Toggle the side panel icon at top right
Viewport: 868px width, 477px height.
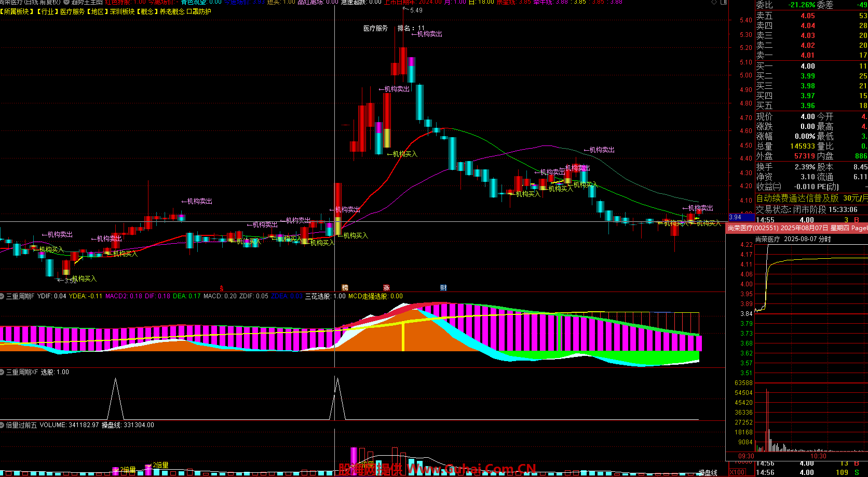pos(723,3)
